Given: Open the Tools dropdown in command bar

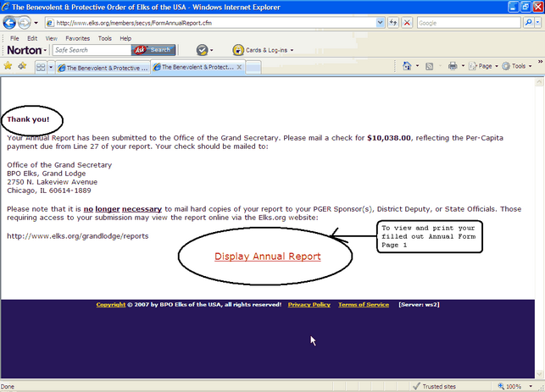Looking at the screenshot, I should coord(516,66).
